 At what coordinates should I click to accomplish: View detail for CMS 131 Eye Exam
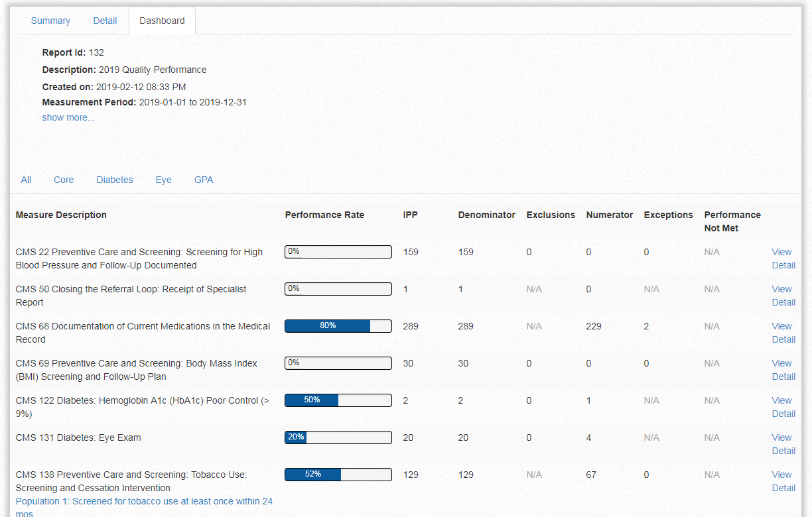[x=783, y=444]
